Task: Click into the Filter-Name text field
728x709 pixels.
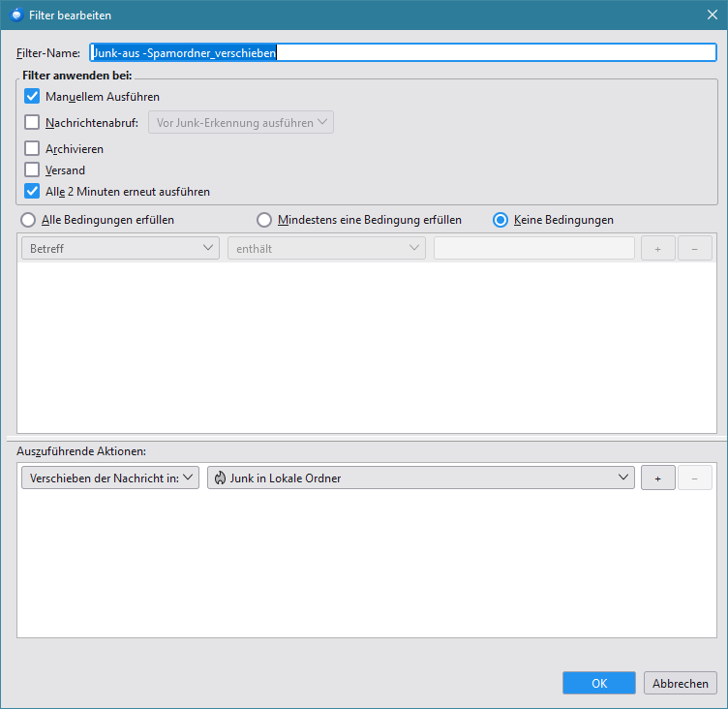Action: 402,53
